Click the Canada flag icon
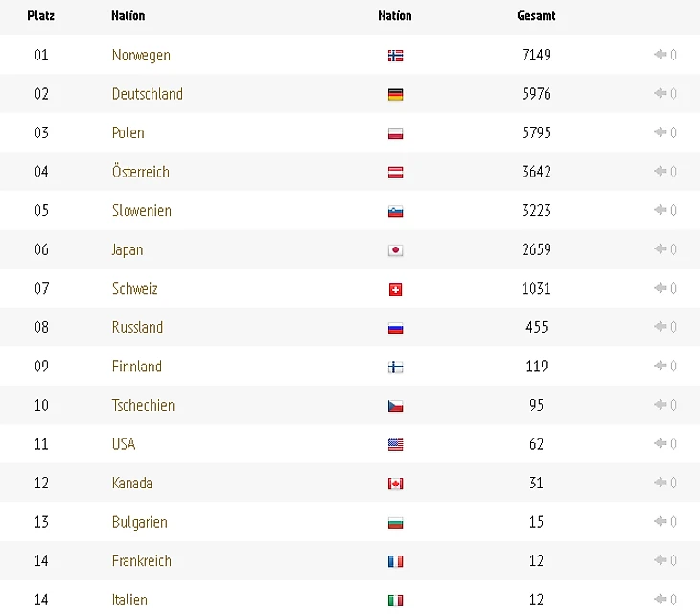Image resolution: width=700 pixels, height=615 pixels. click(x=395, y=484)
